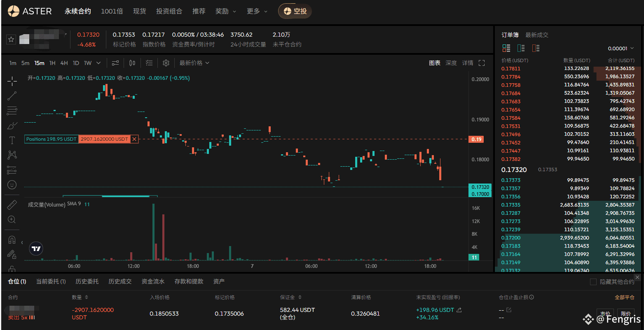Enter fullscreen chart mode
This screenshot has width=644, height=330.
[482, 63]
